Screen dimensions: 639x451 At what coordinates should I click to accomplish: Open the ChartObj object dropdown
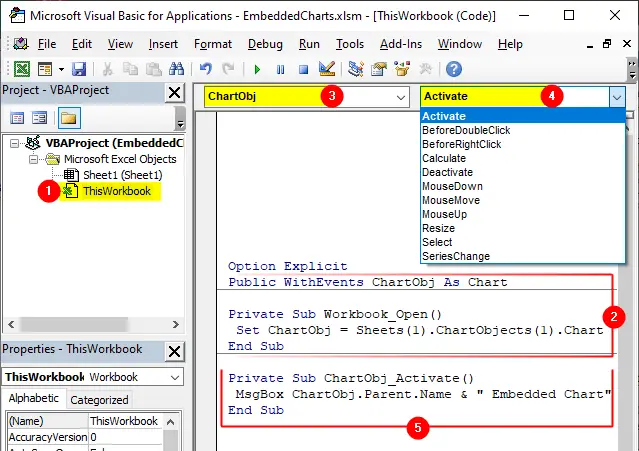pyautogui.click(x=401, y=97)
